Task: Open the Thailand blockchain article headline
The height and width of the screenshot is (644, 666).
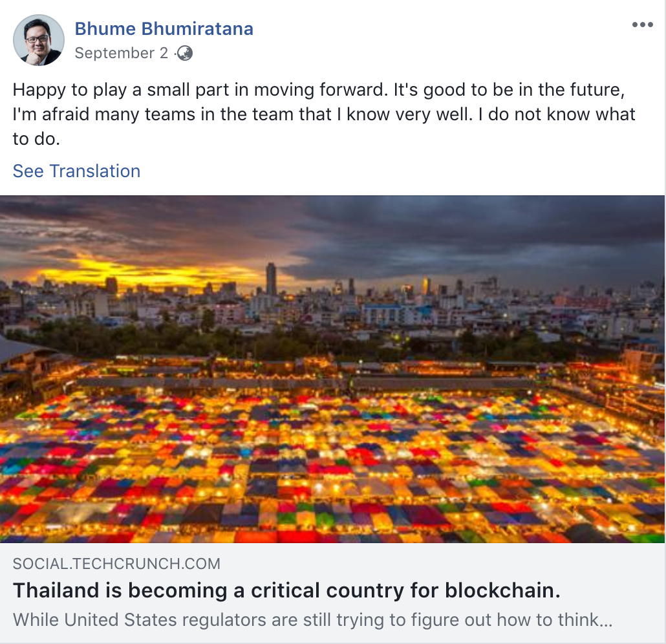Action: click(286, 590)
